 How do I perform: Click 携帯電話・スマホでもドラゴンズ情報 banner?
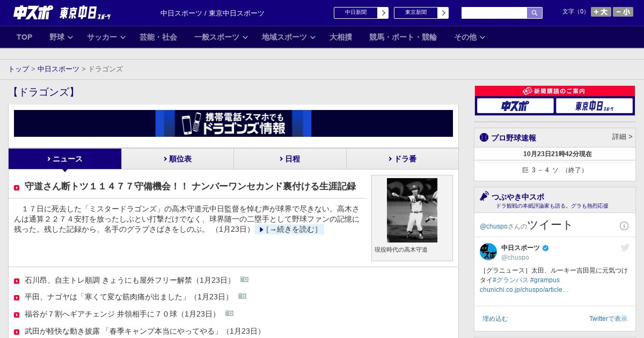pyautogui.click(x=233, y=123)
